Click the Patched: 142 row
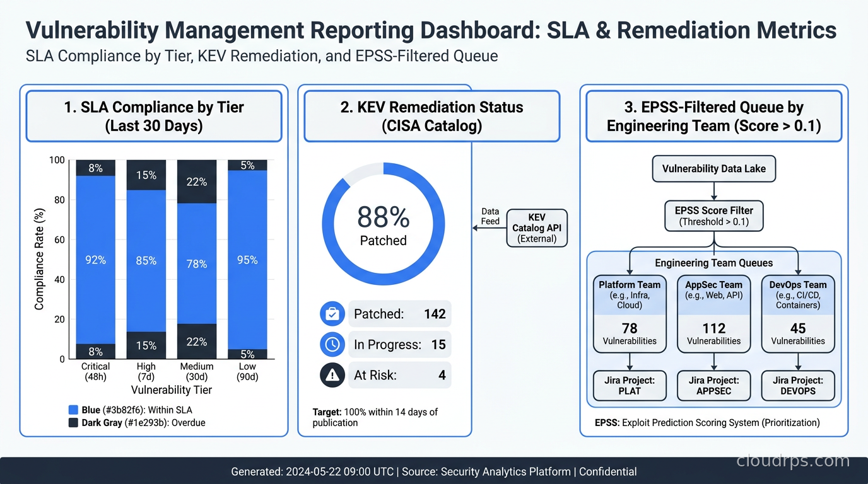This screenshot has height=484, width=868. tap(400, 314)
